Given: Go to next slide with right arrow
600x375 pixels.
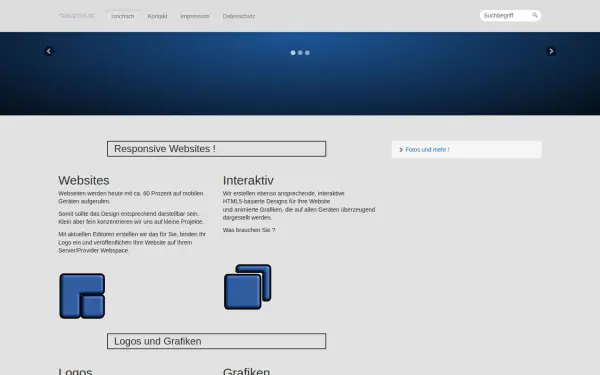Looking at the screenshot, I should click(x=551, y=51).
